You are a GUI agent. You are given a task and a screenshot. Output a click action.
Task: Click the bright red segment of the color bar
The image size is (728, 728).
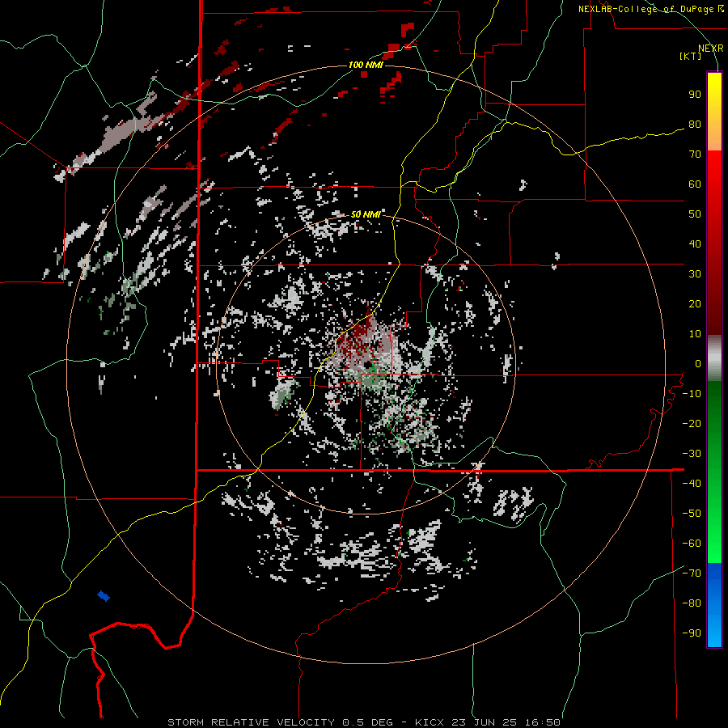(714, 186)
